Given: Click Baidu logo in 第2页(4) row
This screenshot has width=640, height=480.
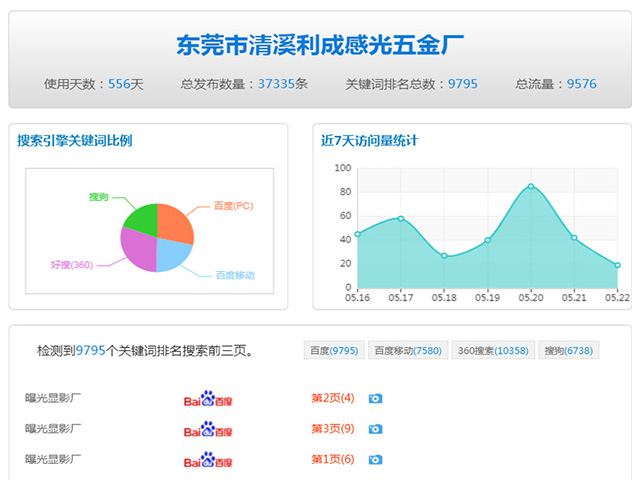Looking at the screenshot, I should pos(208,398).
